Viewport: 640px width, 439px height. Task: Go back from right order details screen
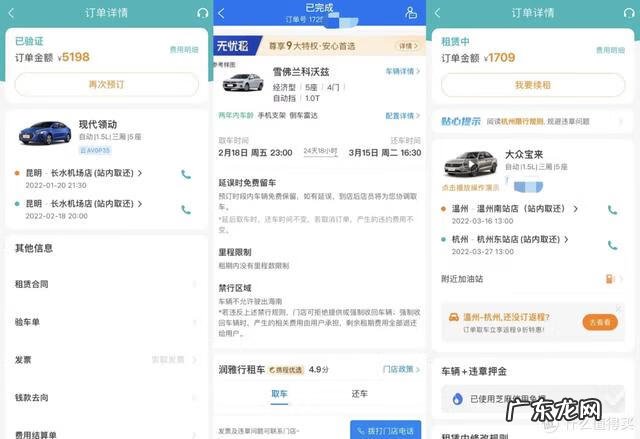[438, 13]
